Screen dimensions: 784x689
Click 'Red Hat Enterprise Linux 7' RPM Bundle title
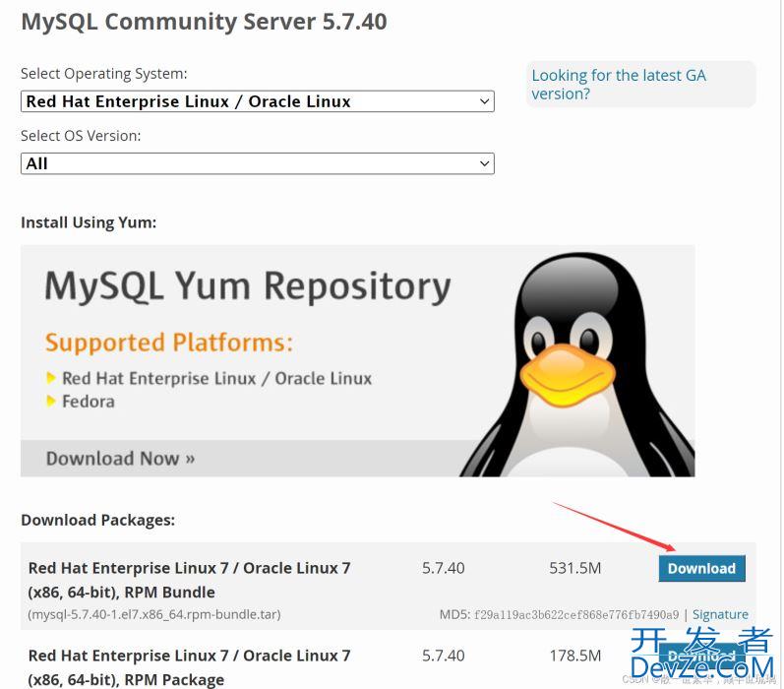pos(189,580)
